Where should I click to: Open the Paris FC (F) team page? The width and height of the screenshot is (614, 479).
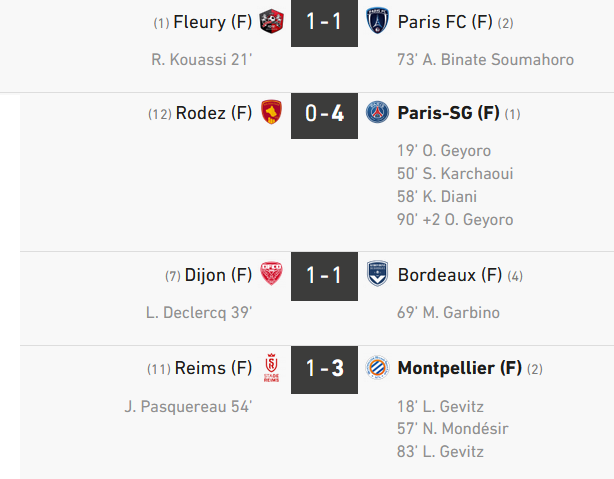[x=441, y=22]
